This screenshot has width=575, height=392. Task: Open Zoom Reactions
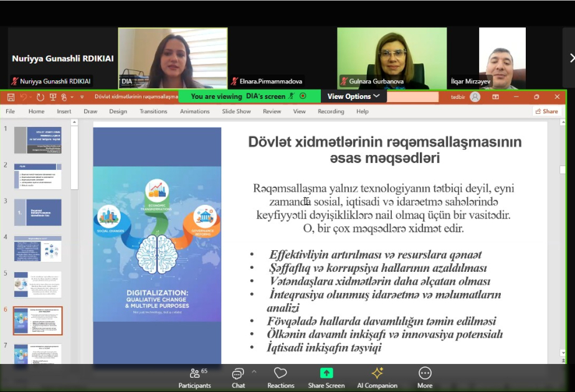[280, 378]
